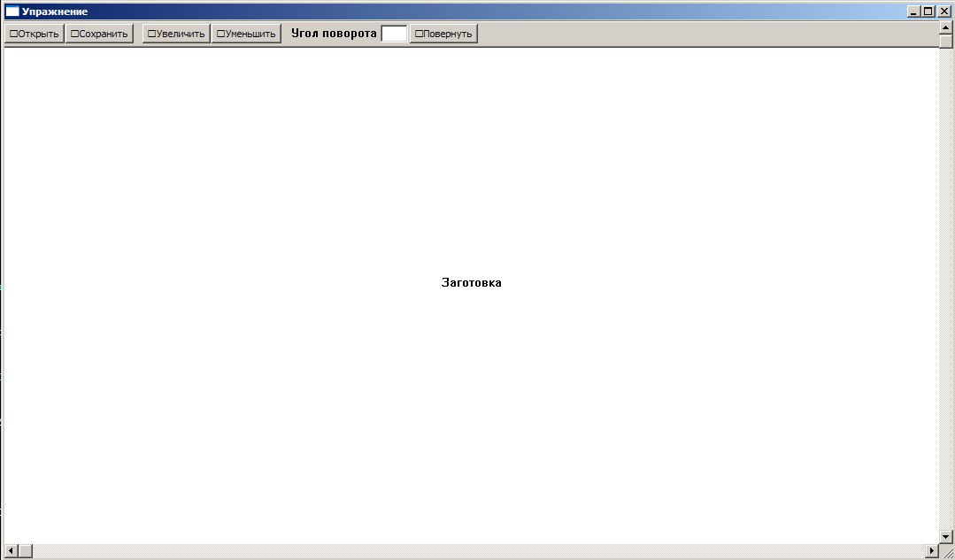Minimize the Упражнение window
955x560 pixels.
tap(913, 12)
